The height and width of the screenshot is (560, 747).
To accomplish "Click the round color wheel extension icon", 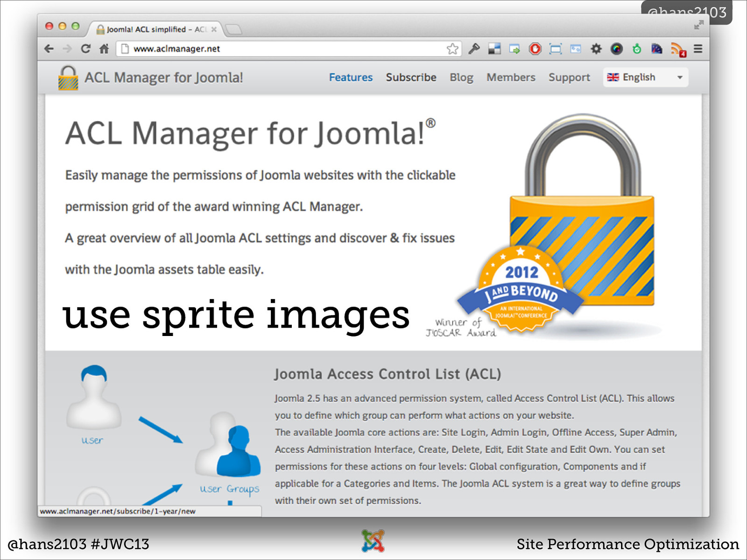I will point(617,49).
